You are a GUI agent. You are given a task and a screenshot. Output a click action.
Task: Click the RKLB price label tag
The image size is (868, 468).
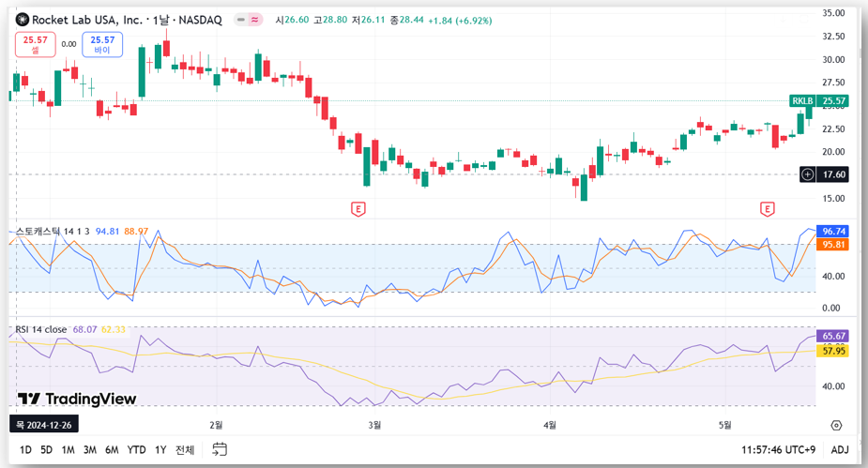(802, 100)
